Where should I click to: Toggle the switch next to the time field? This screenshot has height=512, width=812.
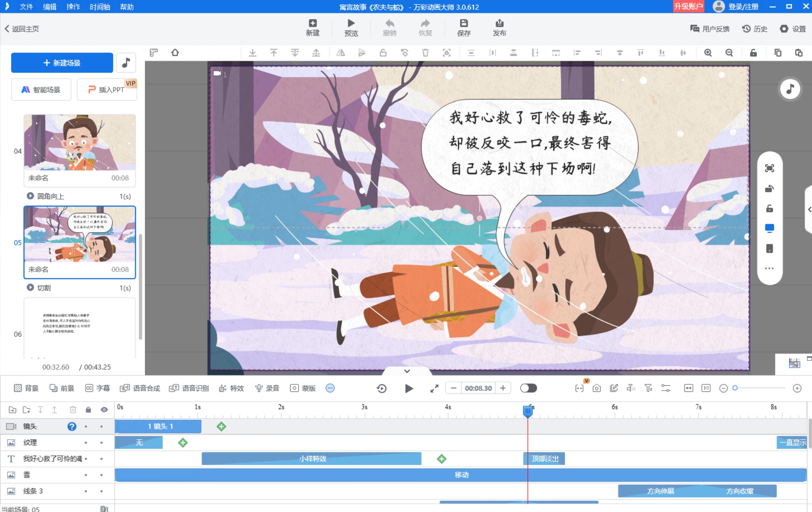528,388
